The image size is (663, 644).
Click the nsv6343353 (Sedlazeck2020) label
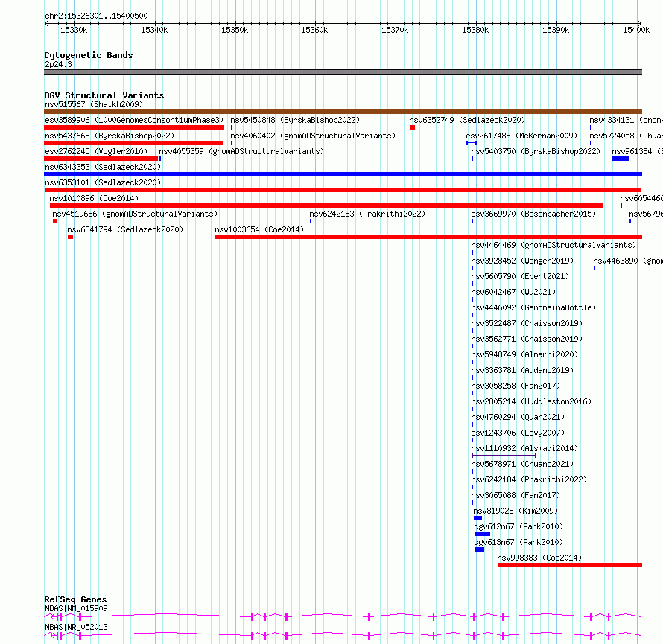click(103, 167)
